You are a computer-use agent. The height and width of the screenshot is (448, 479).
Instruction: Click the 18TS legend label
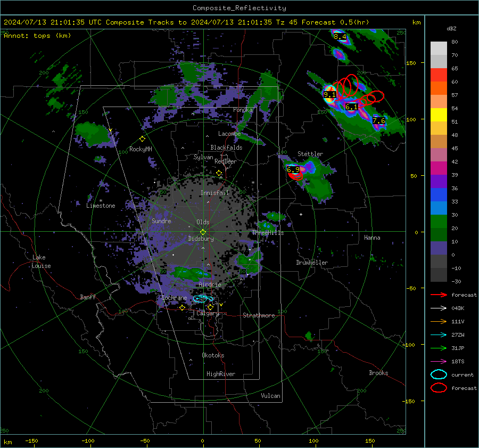coord(458,362)
